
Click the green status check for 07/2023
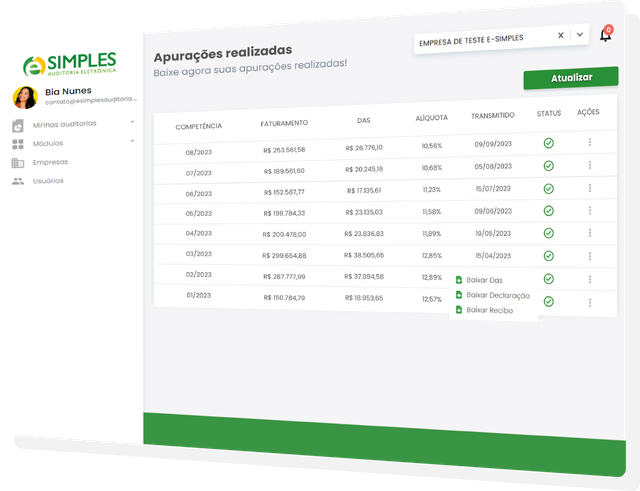(x=548, y=165)
